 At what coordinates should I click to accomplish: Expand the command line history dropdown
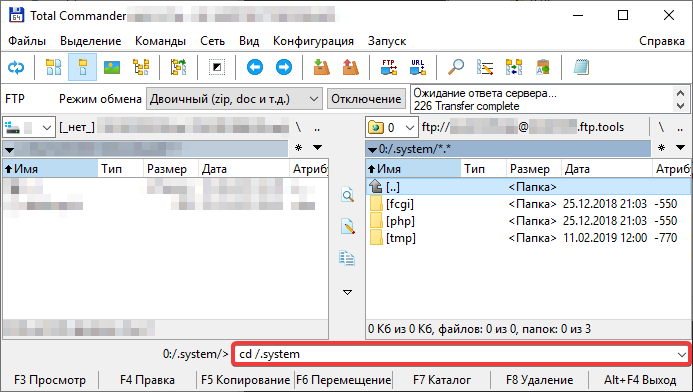(681, 354)
